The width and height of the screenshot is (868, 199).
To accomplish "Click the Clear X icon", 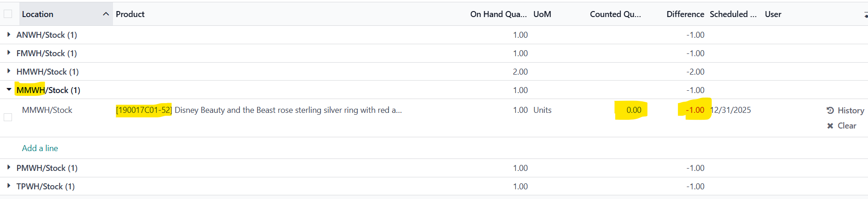I will [830, 126].
